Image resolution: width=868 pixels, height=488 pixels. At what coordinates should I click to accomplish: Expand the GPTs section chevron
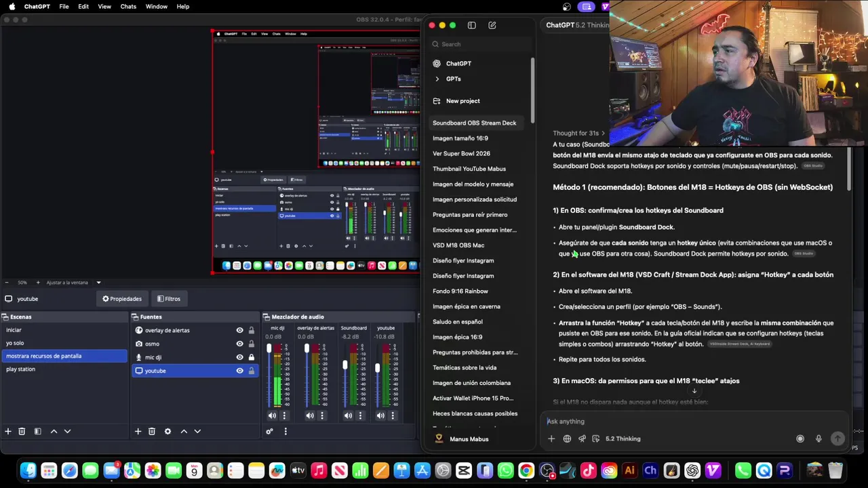coord(437,79)
